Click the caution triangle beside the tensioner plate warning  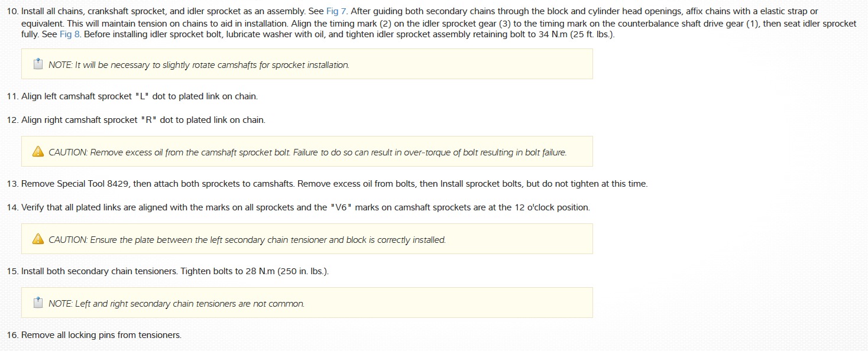tap(38, 239)
